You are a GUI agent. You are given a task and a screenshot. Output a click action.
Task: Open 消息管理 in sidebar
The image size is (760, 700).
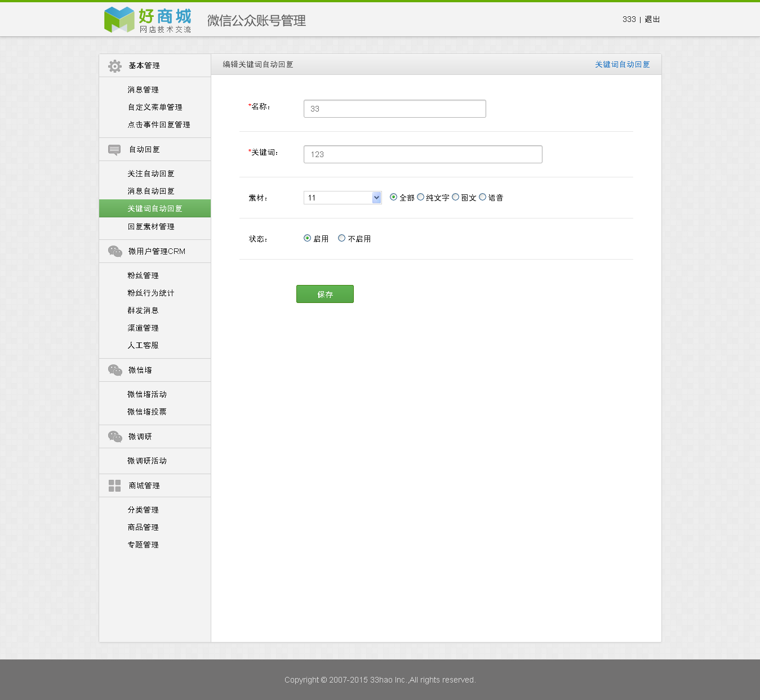point(143,90)
